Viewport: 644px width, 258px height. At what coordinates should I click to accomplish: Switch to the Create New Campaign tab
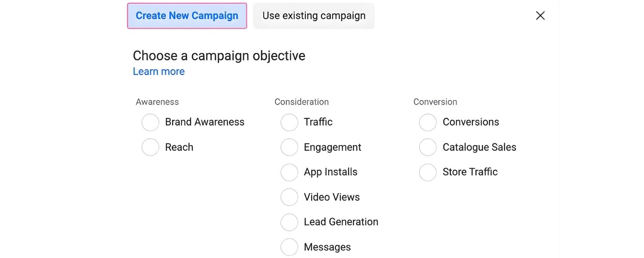pyautogui.click(x=187, y=15)
